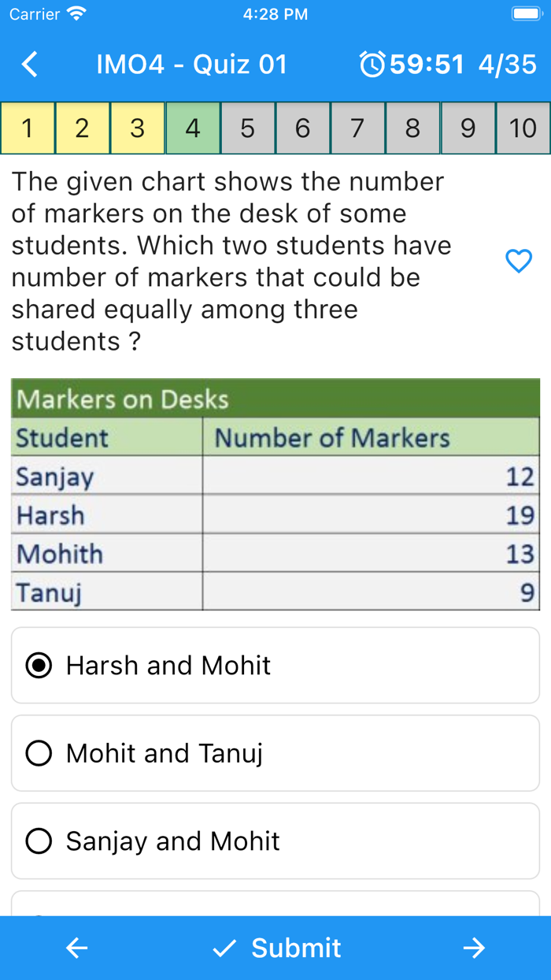The image size is (551, 980).
Task: Open question 10
Action: 523,127
